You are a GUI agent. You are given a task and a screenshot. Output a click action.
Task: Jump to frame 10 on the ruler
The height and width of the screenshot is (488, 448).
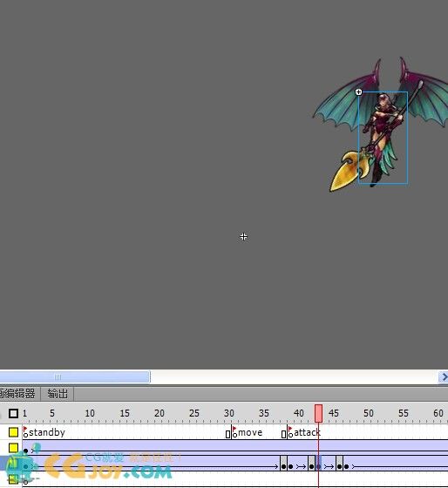(x=90, y=413)
